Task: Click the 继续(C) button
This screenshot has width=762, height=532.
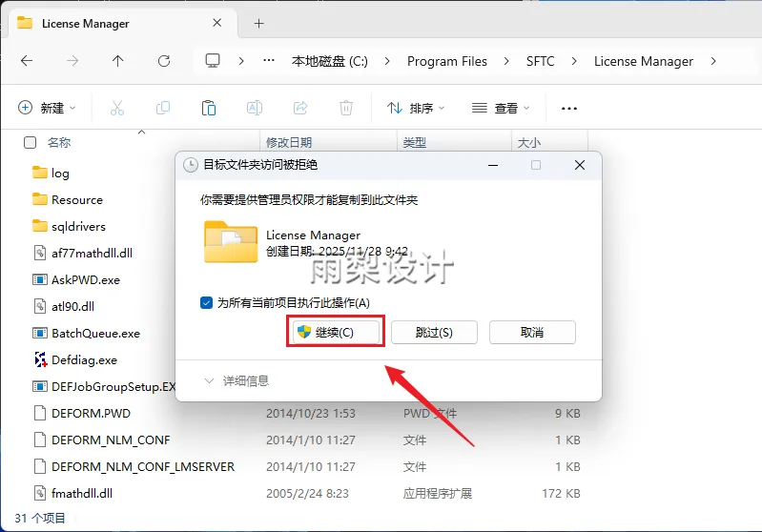Action: click(x=336, y=333)
